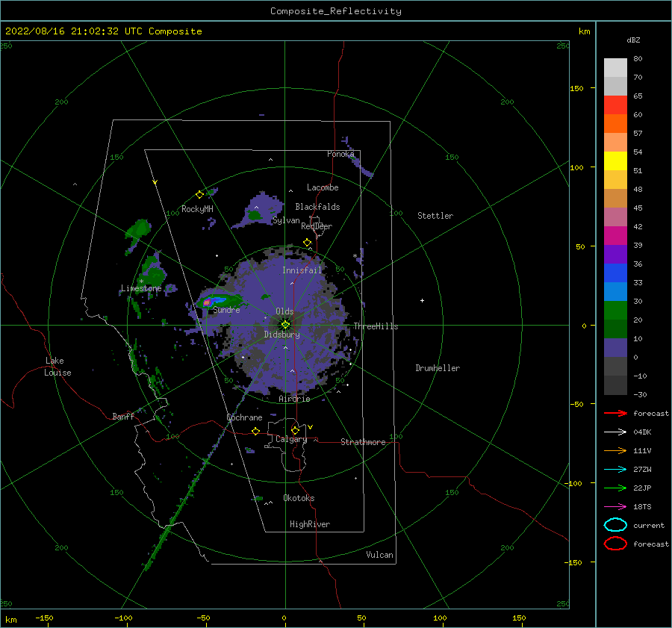Viewport: 672px width, 628px height.
Task: Click the red 65-60 dBZ color swatch
Action: coord(615,105)
